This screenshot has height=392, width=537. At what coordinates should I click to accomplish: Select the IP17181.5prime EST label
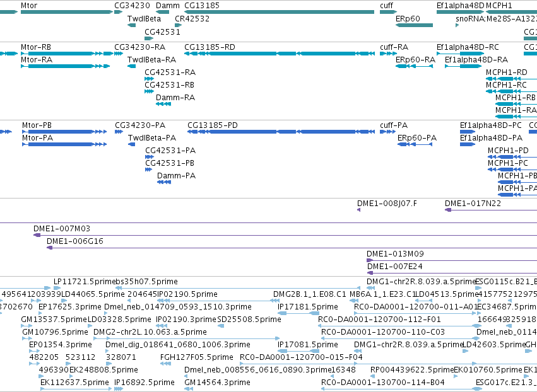coord(307,307)
